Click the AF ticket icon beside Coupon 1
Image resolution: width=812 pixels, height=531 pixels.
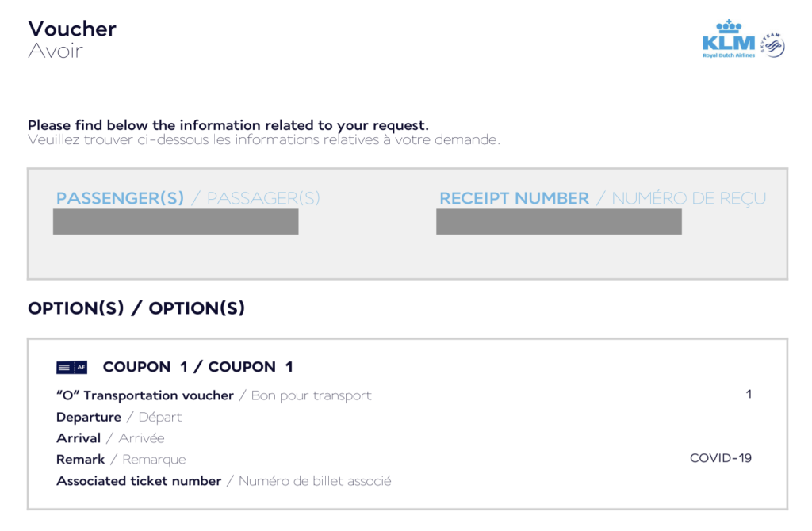coord(71,367)
